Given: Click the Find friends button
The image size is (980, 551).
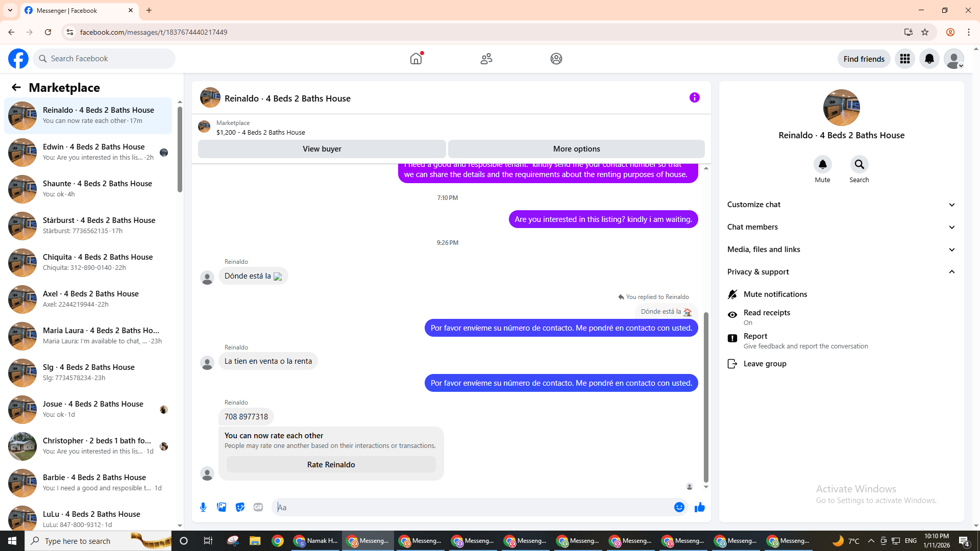Looking at the screenshot, I should pos(864,59).
